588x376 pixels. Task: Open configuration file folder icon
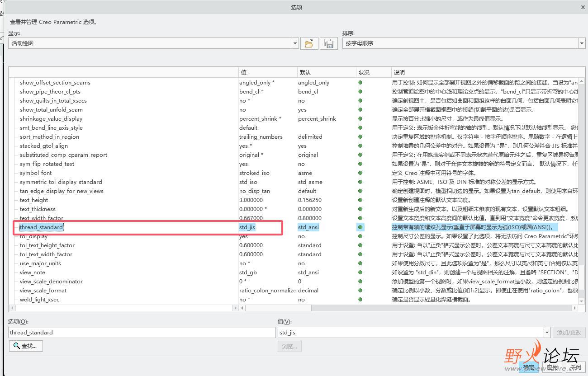(309, 43)
